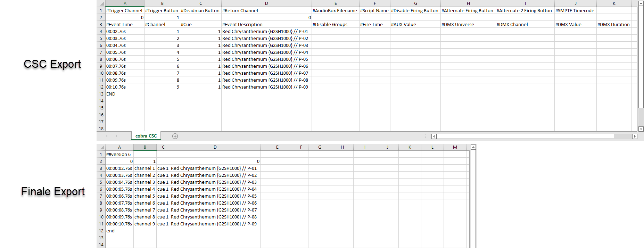Click the CSC sheet vertical scrollbar up arrow

(x=641, y=3)
